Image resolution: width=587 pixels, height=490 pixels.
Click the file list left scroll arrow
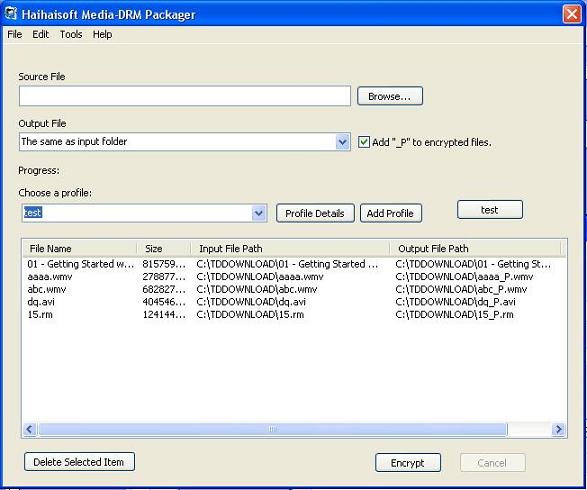tap(30, 429)
